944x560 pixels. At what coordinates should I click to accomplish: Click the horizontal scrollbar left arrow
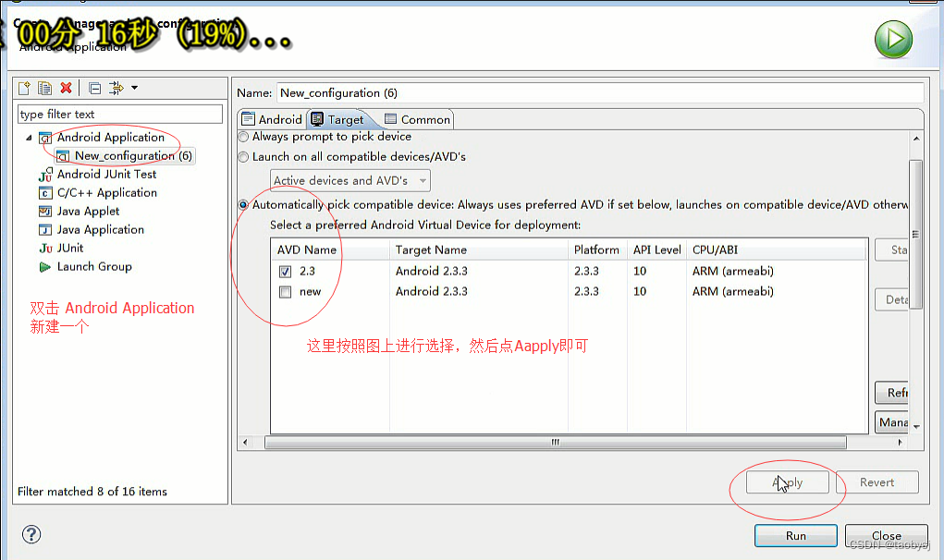pos(245,443)
